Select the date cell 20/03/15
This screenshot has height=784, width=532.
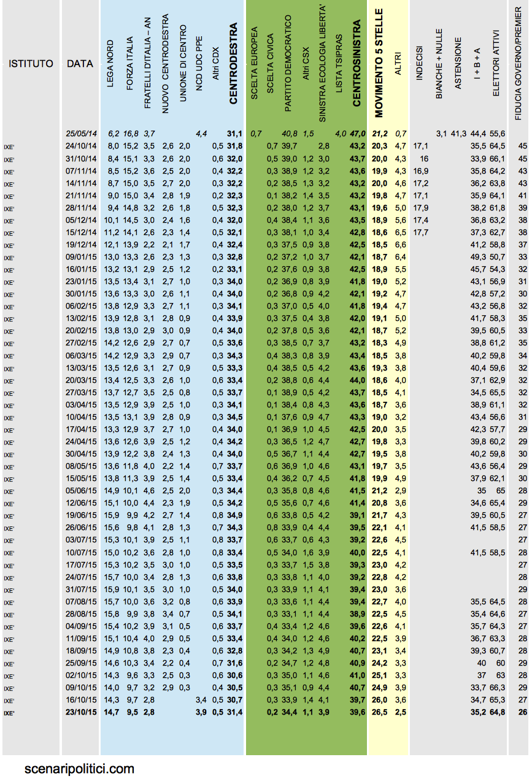pos(81,380)
